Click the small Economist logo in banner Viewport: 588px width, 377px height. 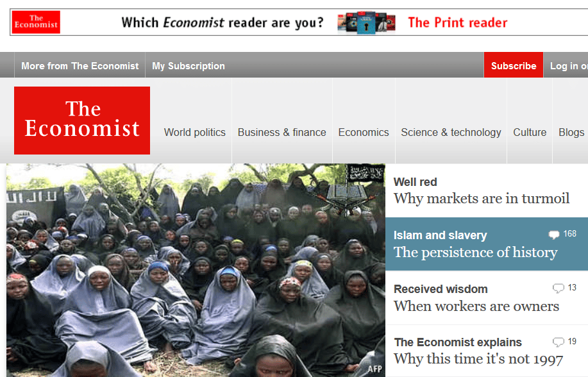pyautogui.click(x=36, y=22)
